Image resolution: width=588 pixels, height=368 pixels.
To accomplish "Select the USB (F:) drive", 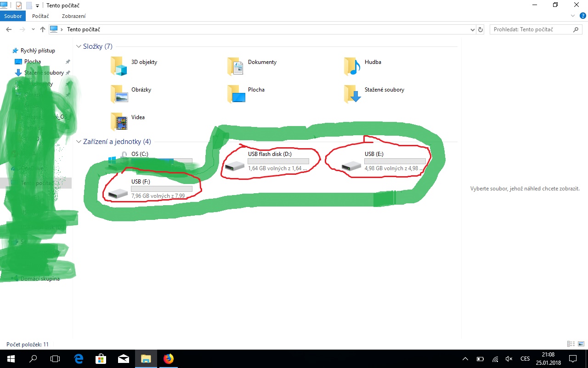I will coord(150,190).
